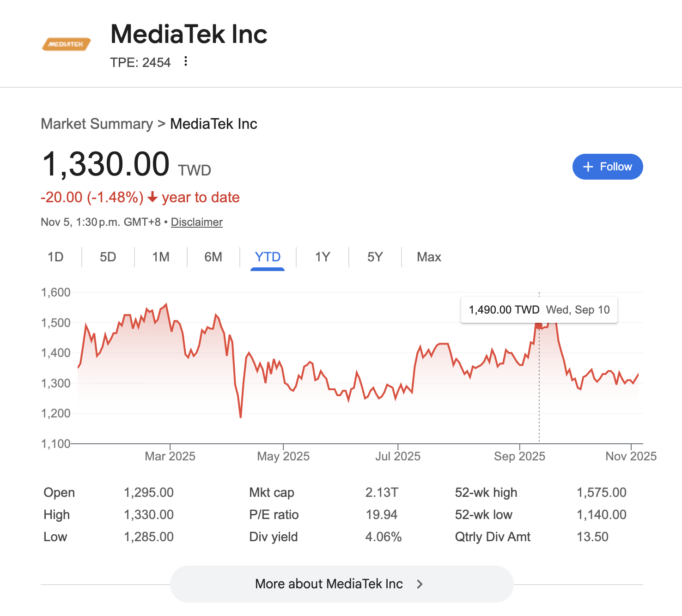The height and width of the screenshot is (616, 682).
Task: Click More about MediaTek Inc
Action: (329, 584)
